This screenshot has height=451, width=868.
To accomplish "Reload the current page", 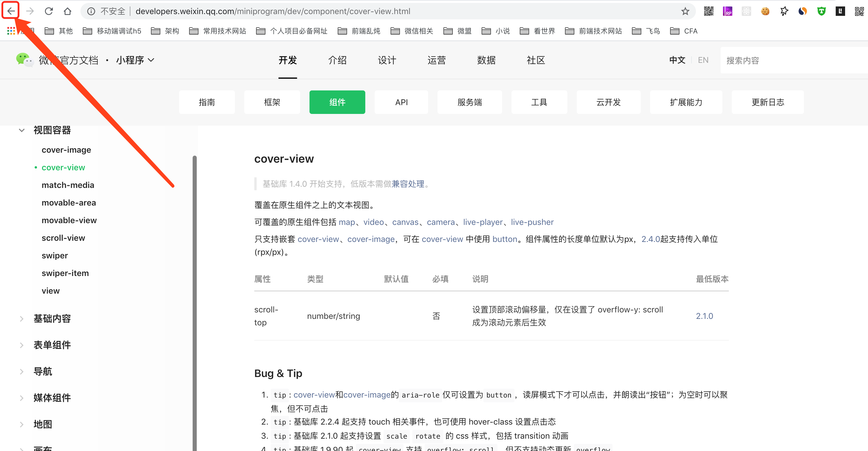I will point(49,11).
